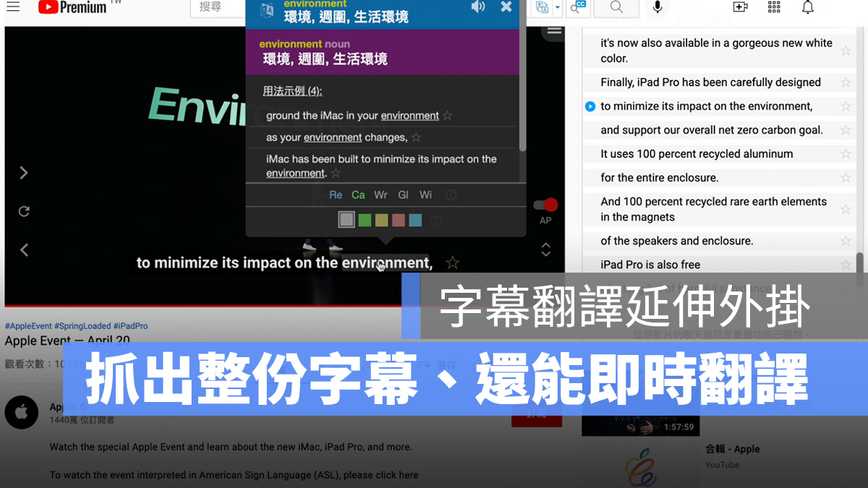Collapse the 用法示例 (4) usage examples section
This screenshot has width=868, height=488.
(292, 91)
